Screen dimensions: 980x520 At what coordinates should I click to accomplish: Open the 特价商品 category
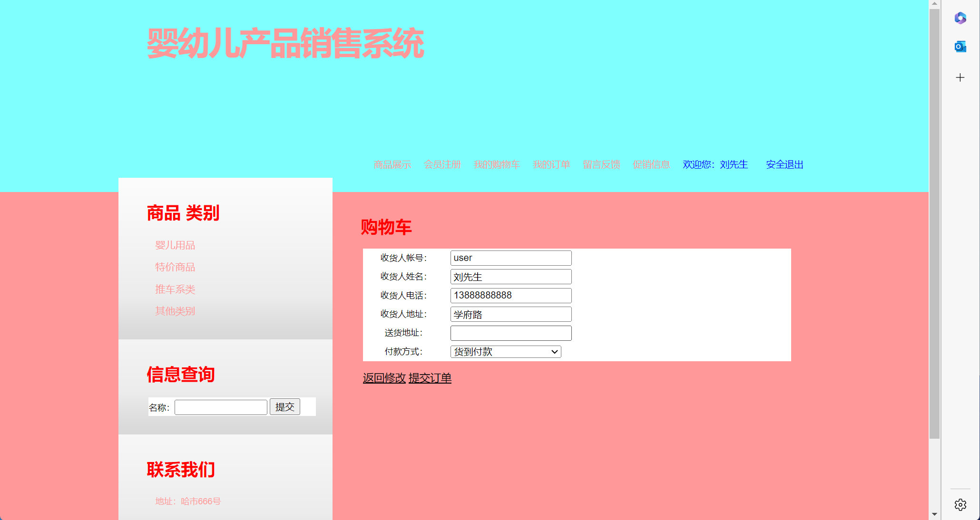[175, 267]
